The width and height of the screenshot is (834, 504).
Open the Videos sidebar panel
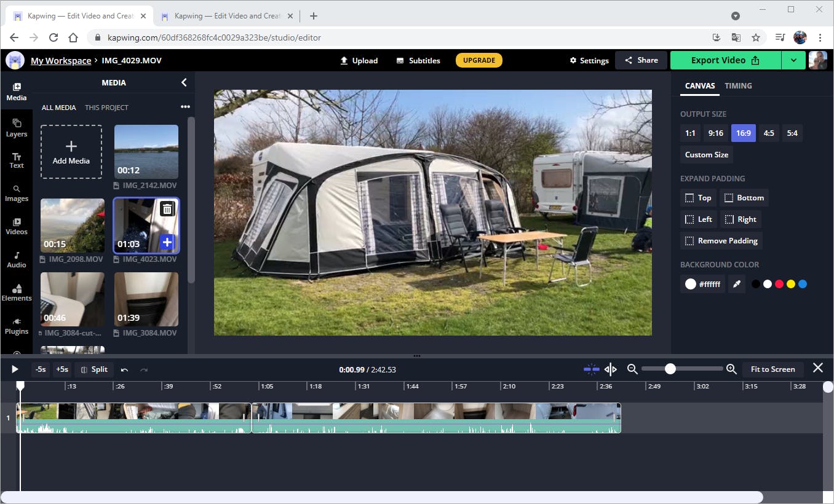pyautogui.click(x=17, y=226)
